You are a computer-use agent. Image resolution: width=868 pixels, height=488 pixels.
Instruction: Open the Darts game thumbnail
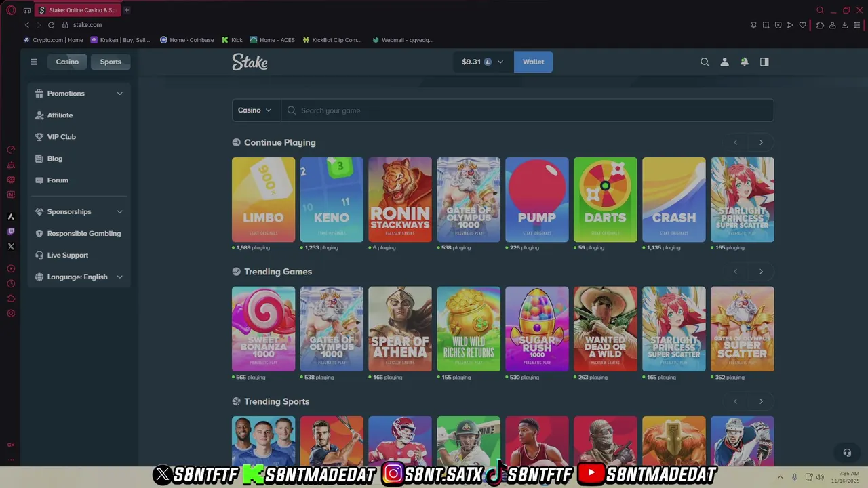[606, 200]
